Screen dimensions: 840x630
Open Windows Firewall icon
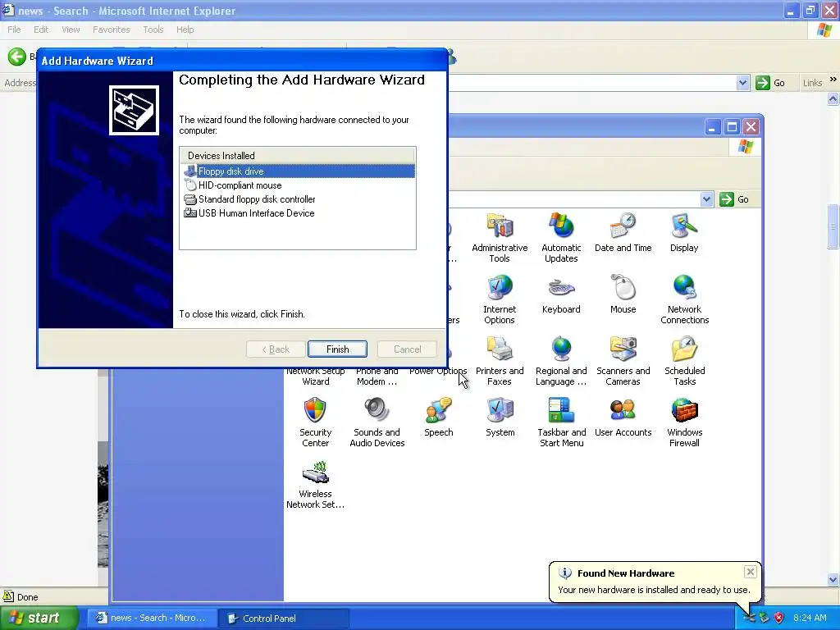pyautogui.click(x=684, y=422)
